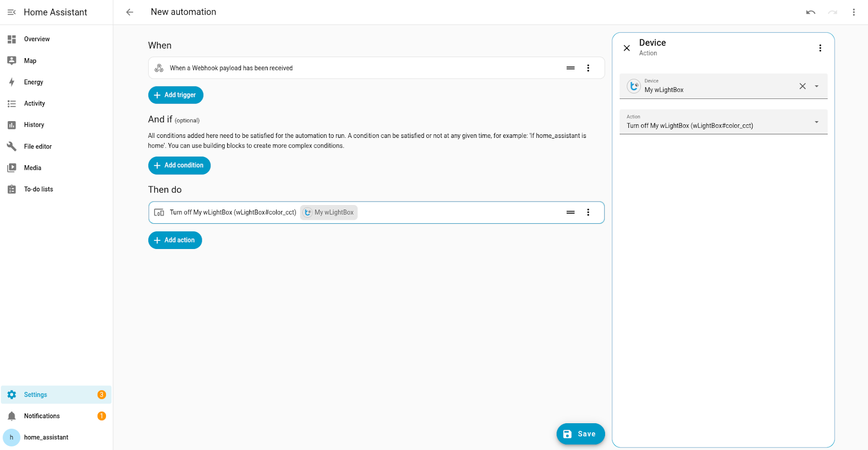Click the Activity list icon
The width and height of the screenshot is (868, 450).
[x=12, y=104]
